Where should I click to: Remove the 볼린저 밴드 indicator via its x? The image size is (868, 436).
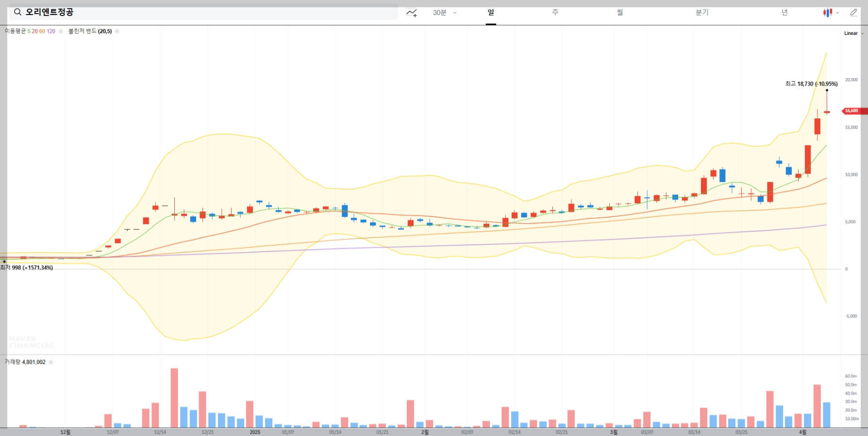[117, 31]
